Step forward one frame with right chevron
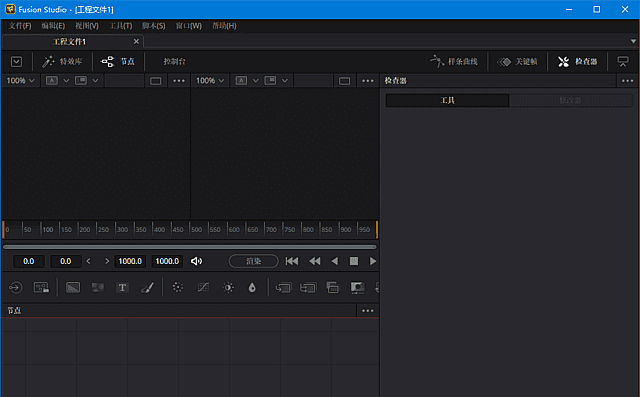Viewport: 640px width, 397px height. click(x=107, y=261)
